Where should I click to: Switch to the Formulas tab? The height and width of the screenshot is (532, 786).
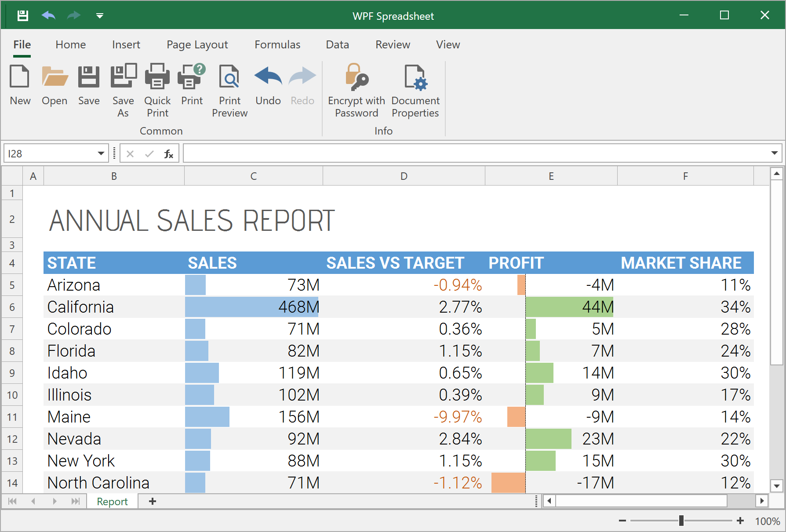(277, 45)
